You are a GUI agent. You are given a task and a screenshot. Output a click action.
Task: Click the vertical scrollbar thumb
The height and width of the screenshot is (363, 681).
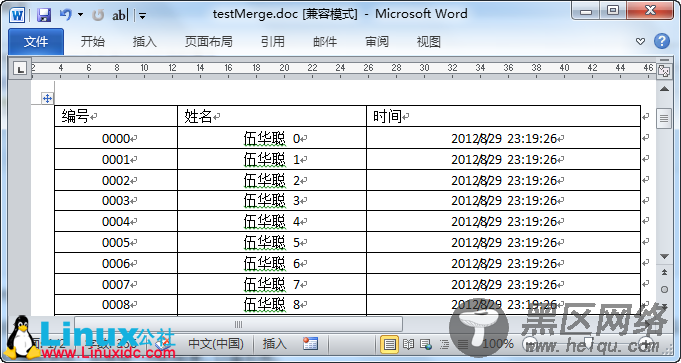(x=664, y=118)
